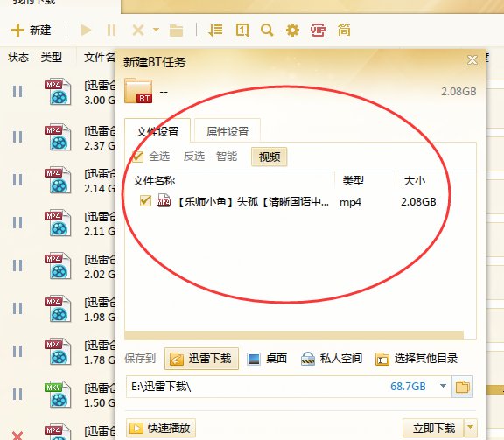Click MP4 icon of 3.00 G task
The image size is (504, 440).
tap(58, 92)
